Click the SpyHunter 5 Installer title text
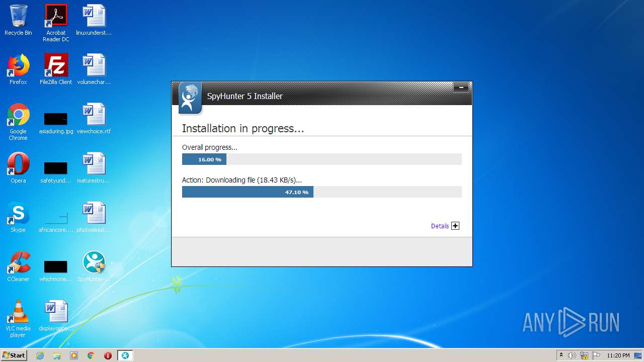Viewport: 644px width, 362px height. (x=245, y=96)
